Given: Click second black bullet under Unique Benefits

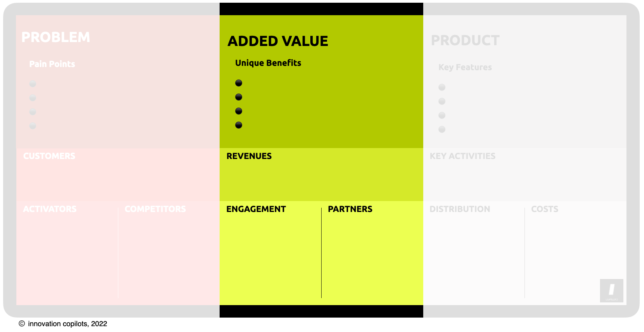Looking at the screenshot, I should 239,97.
